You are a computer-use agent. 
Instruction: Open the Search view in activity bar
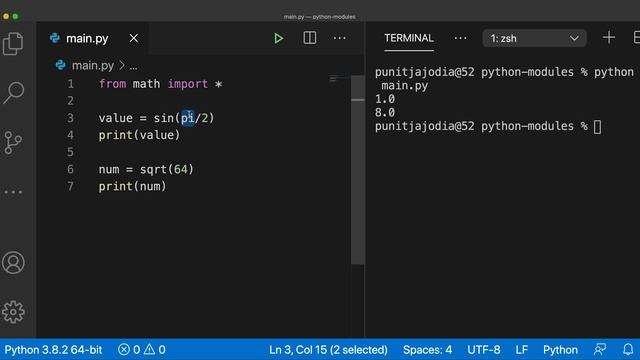13,93
